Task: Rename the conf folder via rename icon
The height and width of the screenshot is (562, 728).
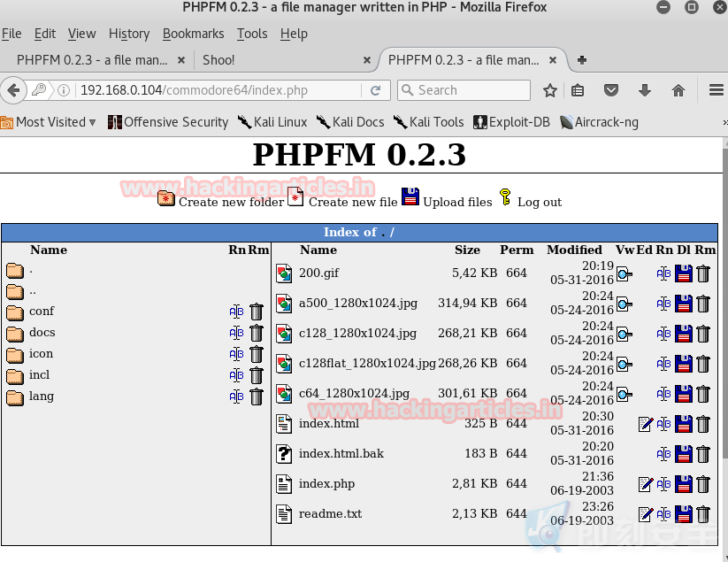Action: (236, 312)
